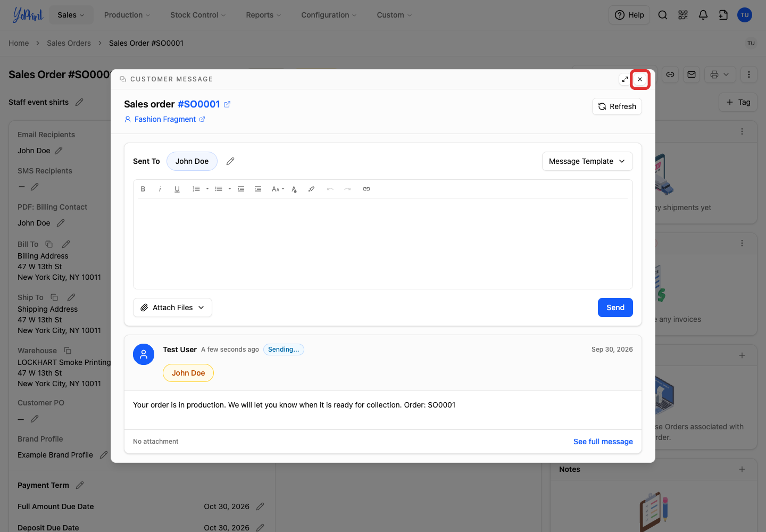Edit SMS Recipients pencil icon
Viewport: 766px width, 532px height.
(35, 187)
